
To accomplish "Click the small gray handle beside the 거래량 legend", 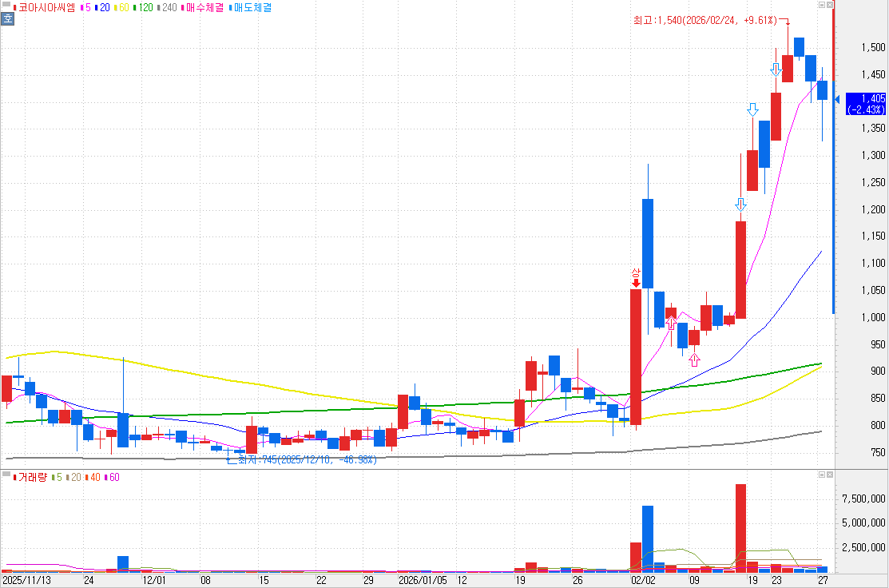I will (6, 477).
